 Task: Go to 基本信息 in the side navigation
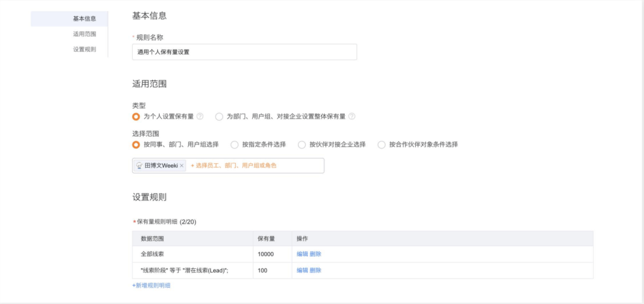(84, 19)
